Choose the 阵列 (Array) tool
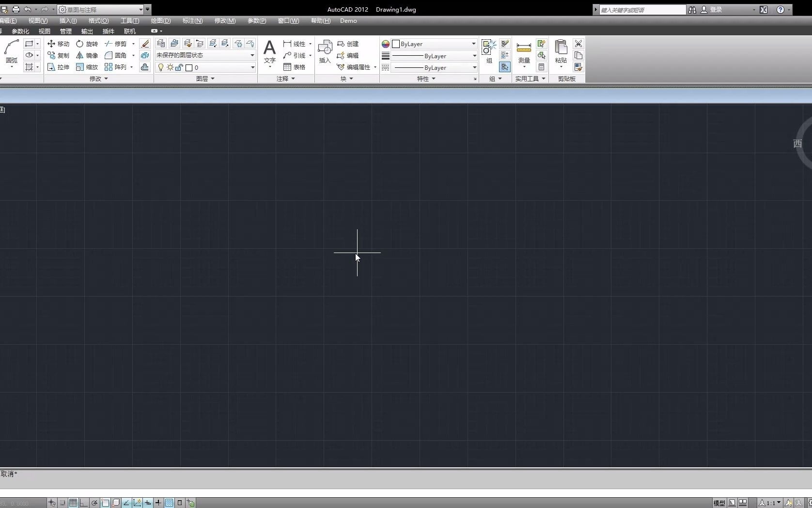 (x=115, y=67)
